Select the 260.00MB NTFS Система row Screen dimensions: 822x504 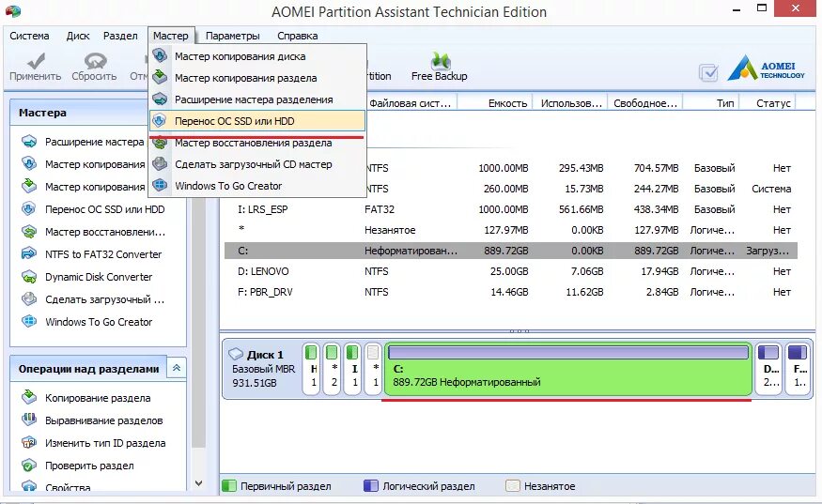(x=511, y=188)
